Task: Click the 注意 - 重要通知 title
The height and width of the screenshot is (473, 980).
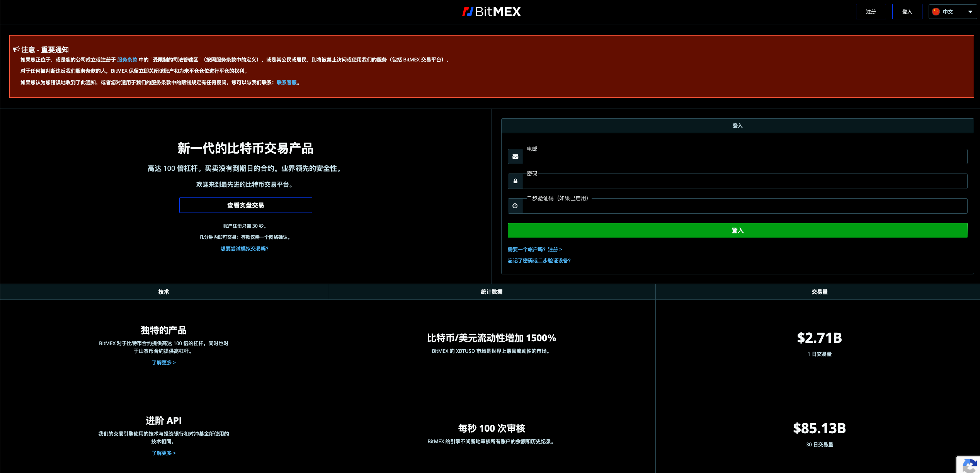Action: click(45, 49)
